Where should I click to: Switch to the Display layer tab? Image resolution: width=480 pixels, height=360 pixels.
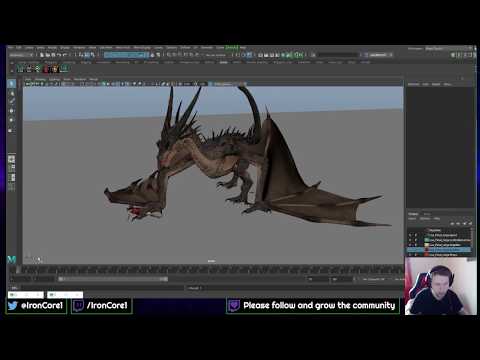click(414, 214)
